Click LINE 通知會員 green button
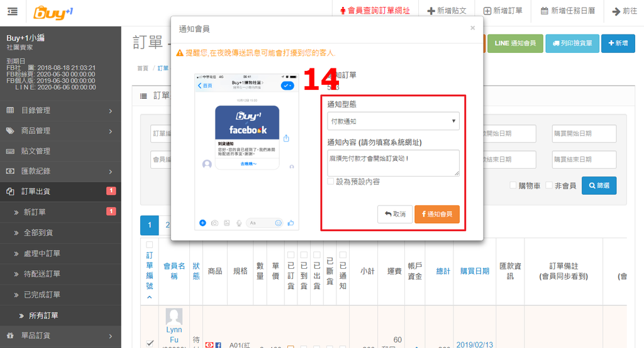Screen dimensions: 644x348 tap(515, 43)
